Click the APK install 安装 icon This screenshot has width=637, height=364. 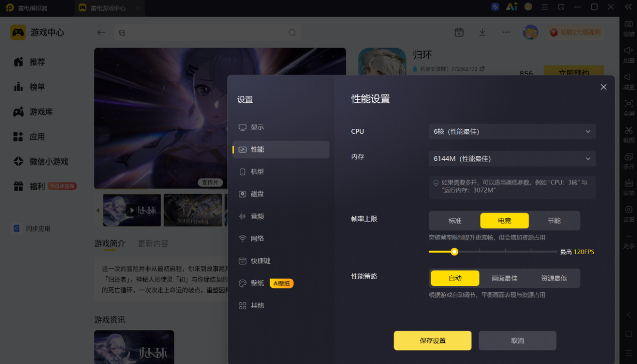pyautogui.click(x=628, y=183)
